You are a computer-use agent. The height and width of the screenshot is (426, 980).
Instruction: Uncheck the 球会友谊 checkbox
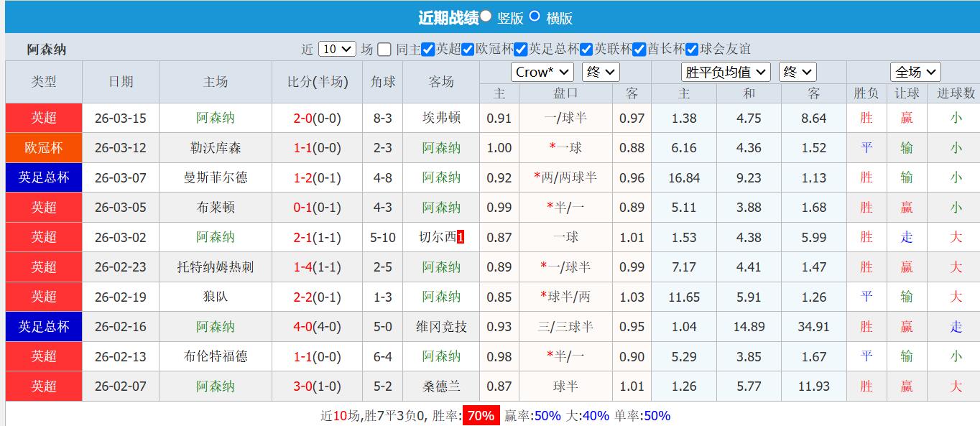point(692,50)
